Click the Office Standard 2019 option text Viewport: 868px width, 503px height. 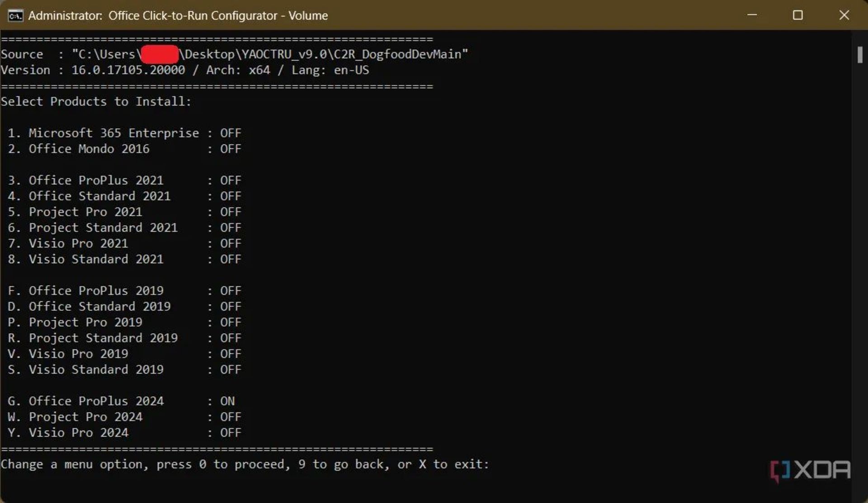(99, 307)
